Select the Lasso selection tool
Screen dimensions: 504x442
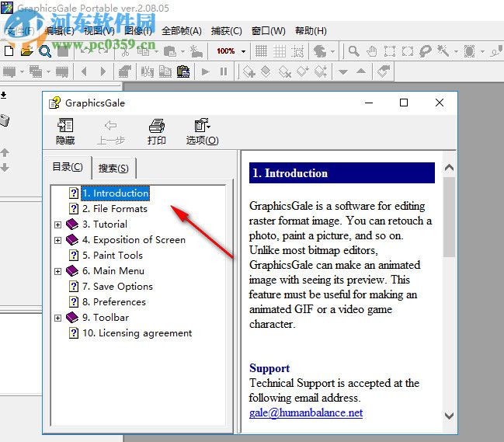coord(426,50)
